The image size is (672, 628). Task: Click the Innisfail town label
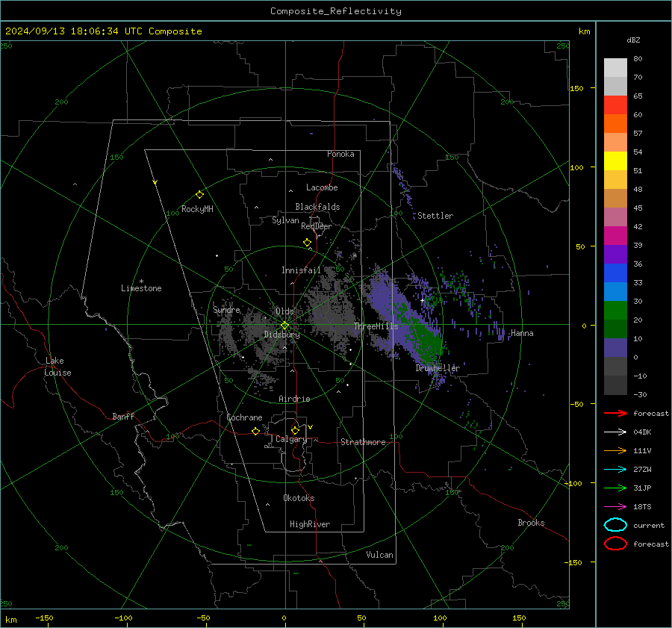(301, 270)
